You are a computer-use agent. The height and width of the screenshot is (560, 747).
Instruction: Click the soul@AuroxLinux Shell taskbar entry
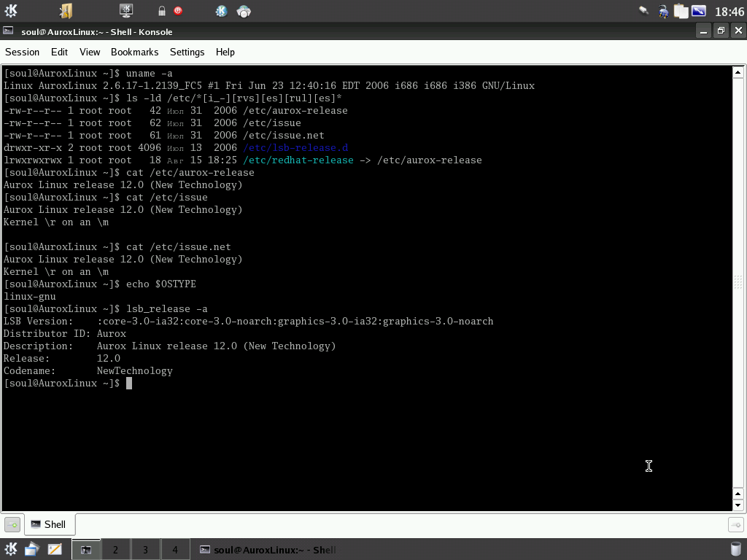(x=267, y=550)
